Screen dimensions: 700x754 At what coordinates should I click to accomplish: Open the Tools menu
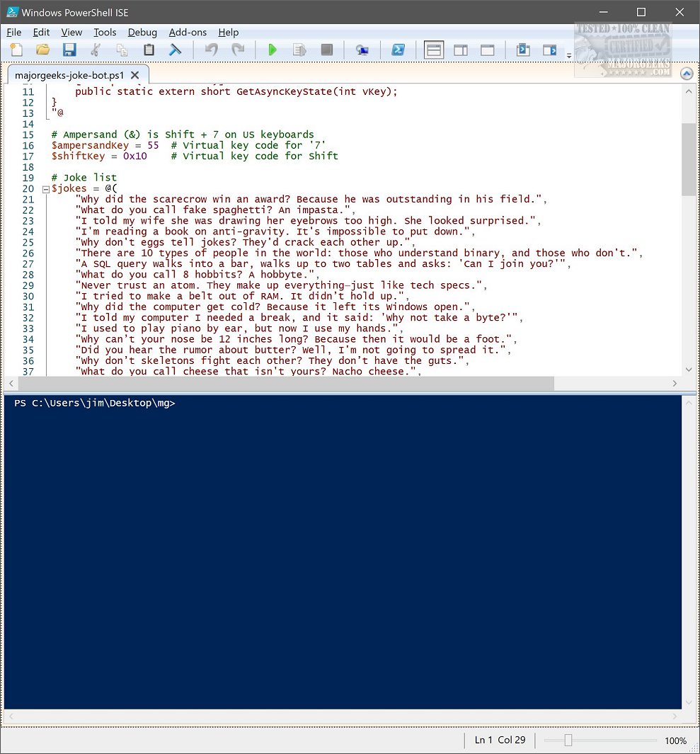click(x=105, y=33)
